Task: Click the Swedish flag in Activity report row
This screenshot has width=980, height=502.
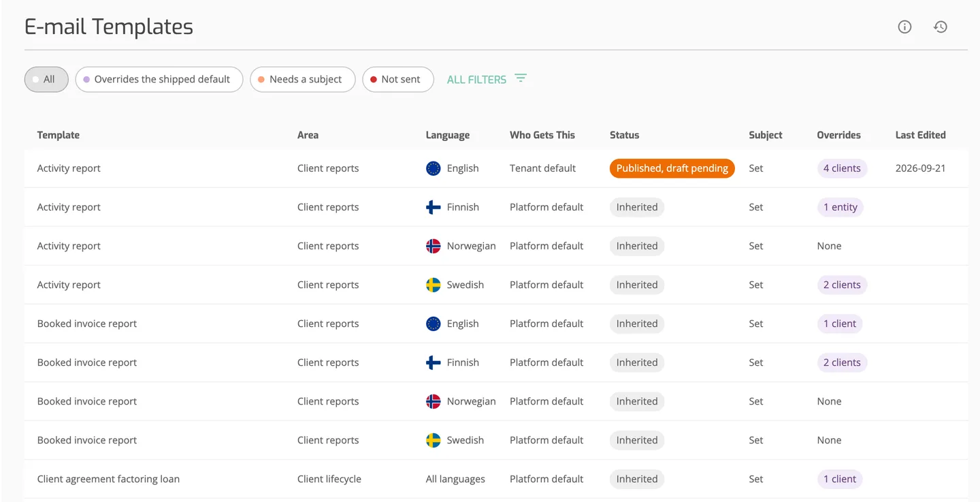Action: (434, 285)
